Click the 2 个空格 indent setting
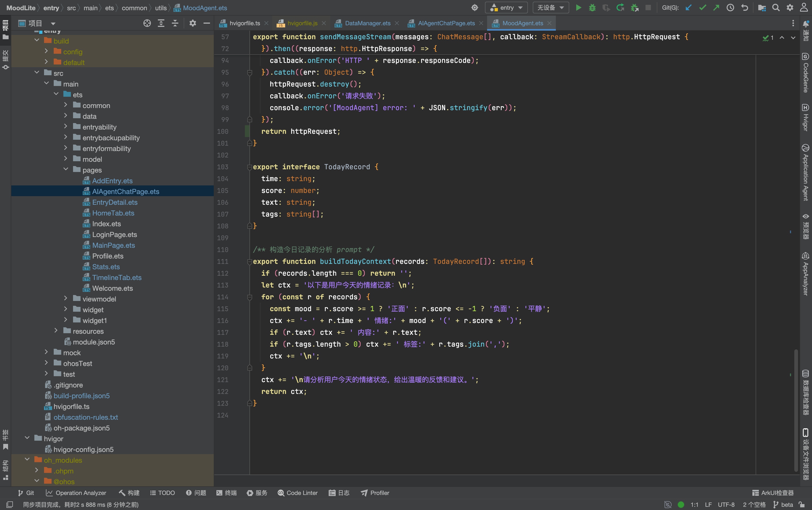Screen dimensions: 812x510 754,505
